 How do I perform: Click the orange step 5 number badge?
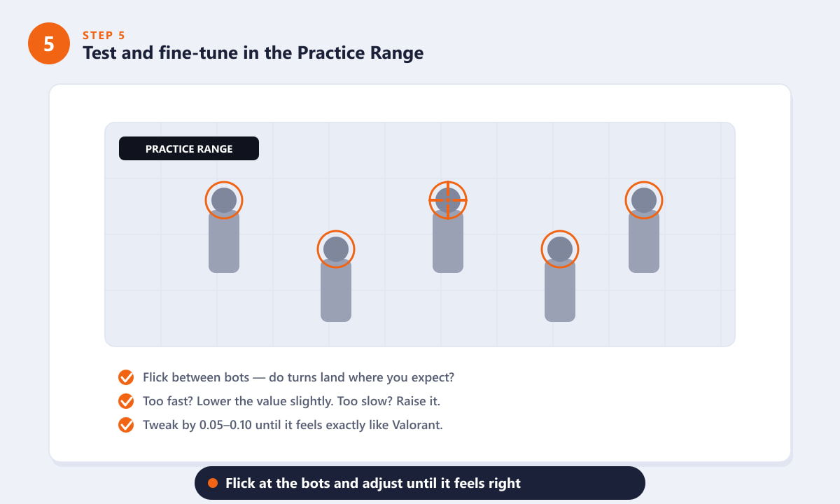(x=49, y=43)
